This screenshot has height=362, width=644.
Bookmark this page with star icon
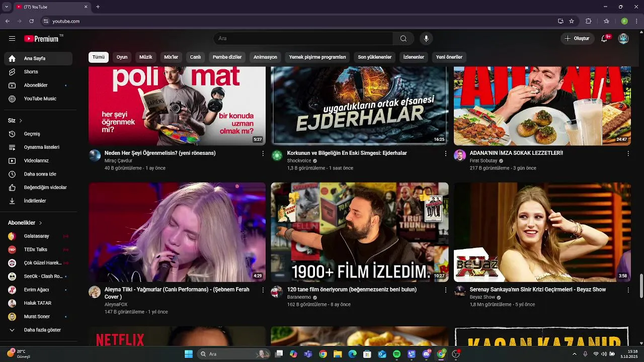pyautogui.click(x=572, y=21)
